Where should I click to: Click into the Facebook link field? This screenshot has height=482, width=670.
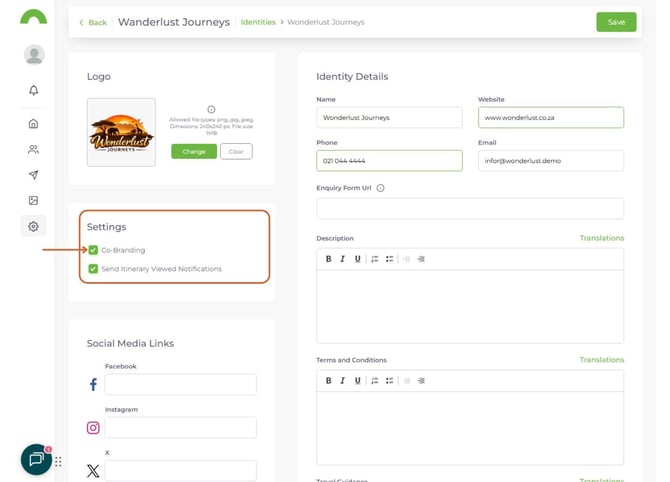pyautogui.click(x=180, y=385)
